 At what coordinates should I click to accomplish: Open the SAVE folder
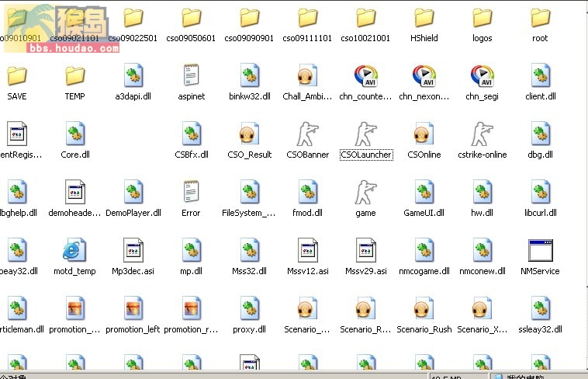[x=17, y=76]
